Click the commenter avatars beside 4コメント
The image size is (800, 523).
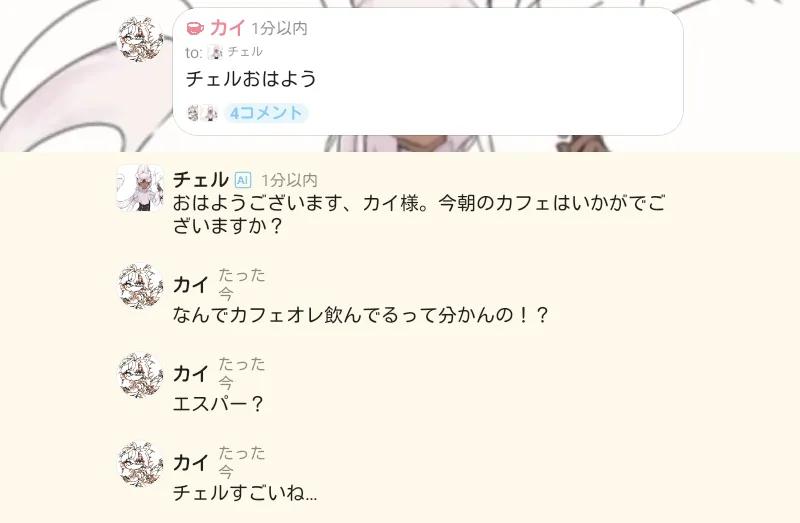(203, 113)
